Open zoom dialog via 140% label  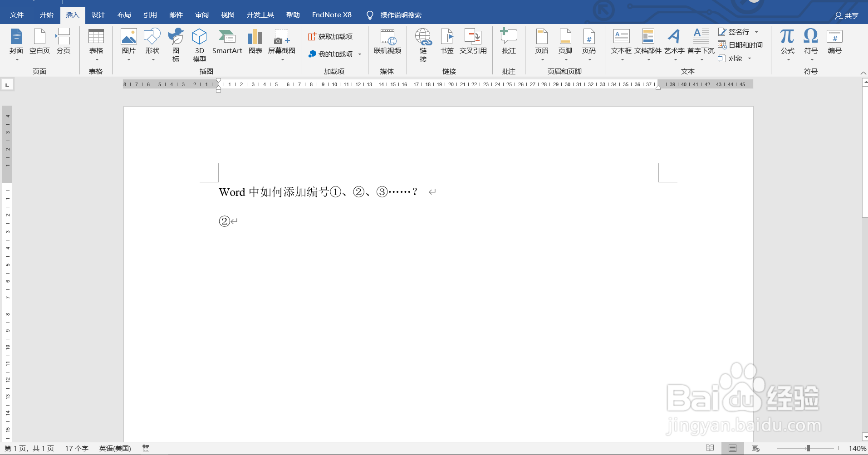tap(857, 448)
